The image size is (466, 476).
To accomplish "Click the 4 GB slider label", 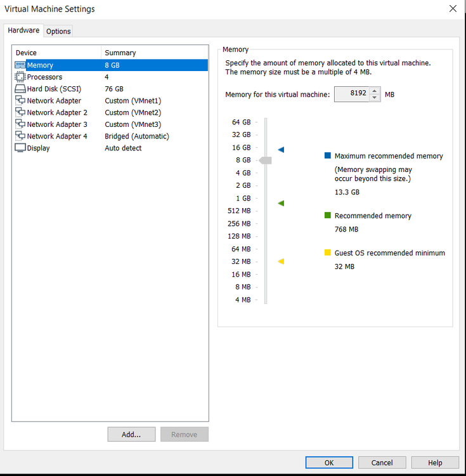I will click(x=243, y=173).
